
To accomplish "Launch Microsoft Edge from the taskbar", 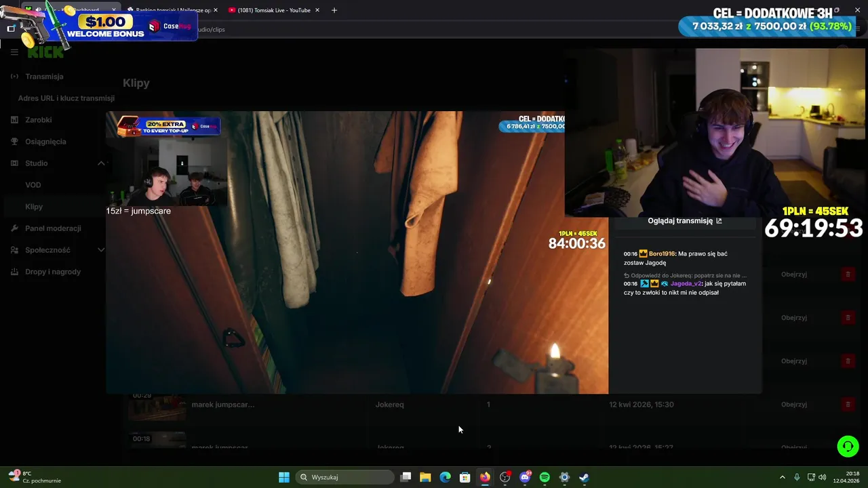I will tap(445, 477).
